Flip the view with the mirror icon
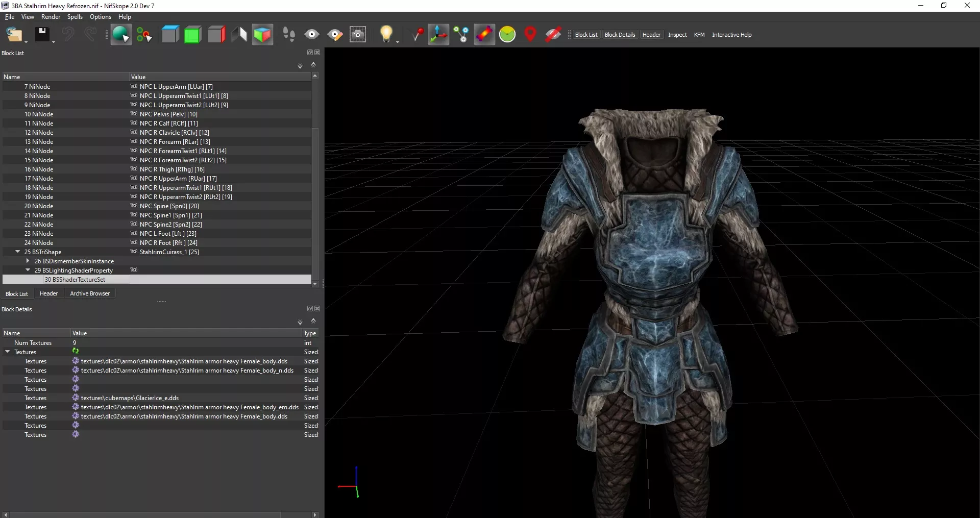The width and height of the screenshot is (980, 518). [239, 35]
